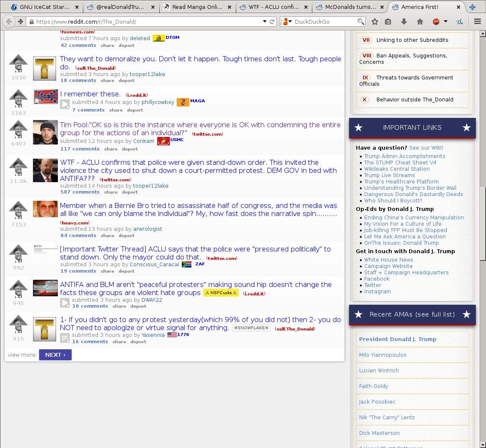Open the URL bar history dropdown arrow

[265, 22]
